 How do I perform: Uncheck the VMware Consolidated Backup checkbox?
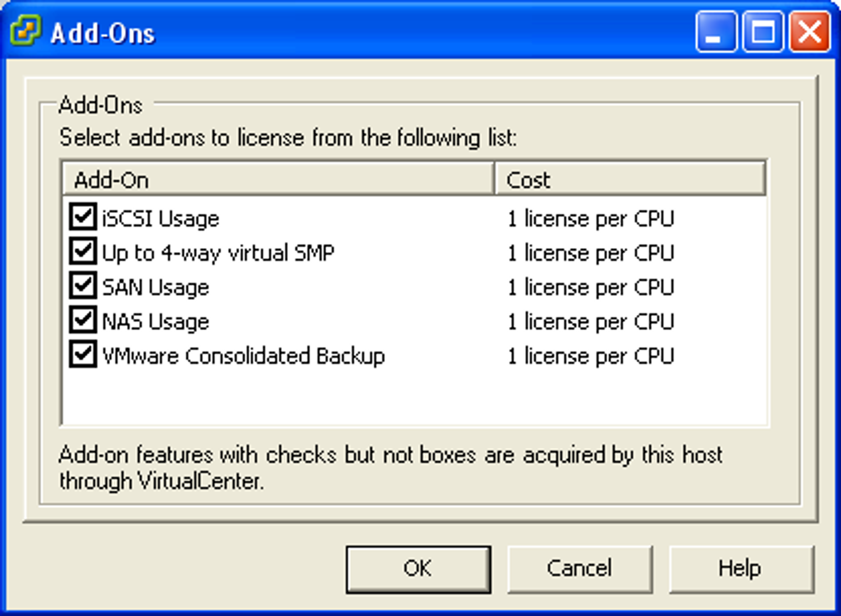click(x=83, y=355)
